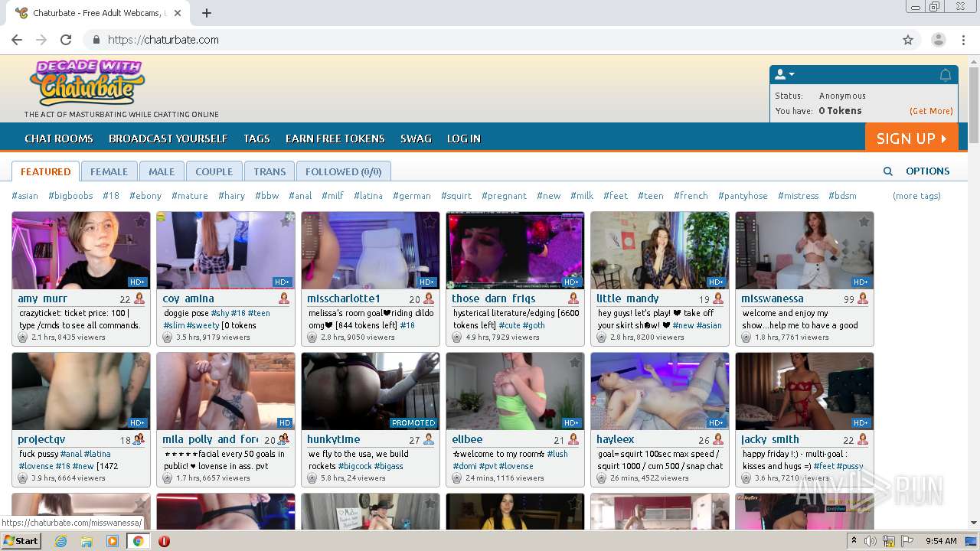Click the gender icon beside amy_murr
Image resolution: width=980 pixels, height=551 pixels.
pos(139,298)
